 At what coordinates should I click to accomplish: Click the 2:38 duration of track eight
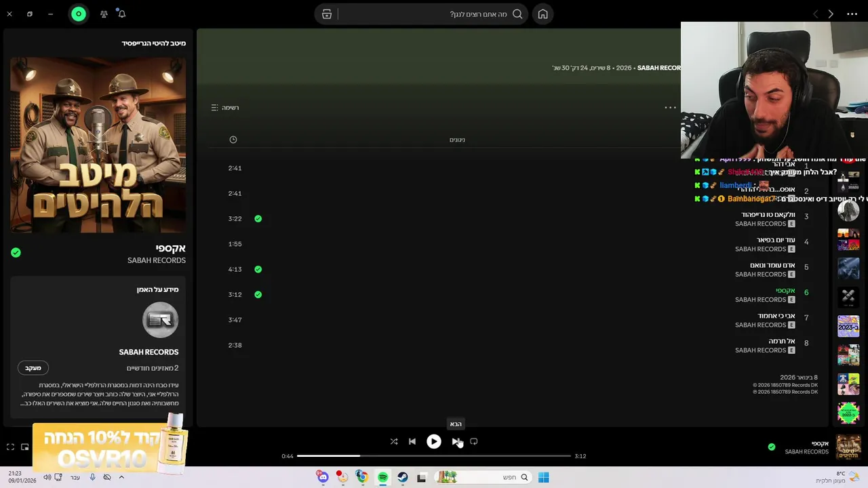[x=235, y=345]
